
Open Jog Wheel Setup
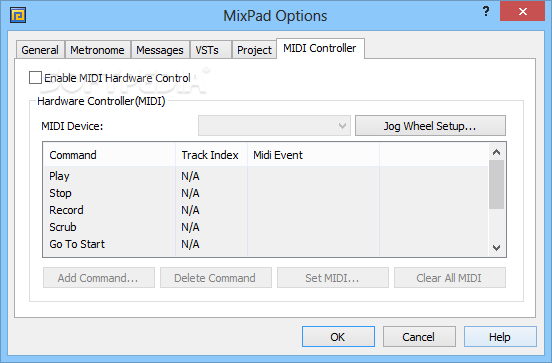pos(430,126)
